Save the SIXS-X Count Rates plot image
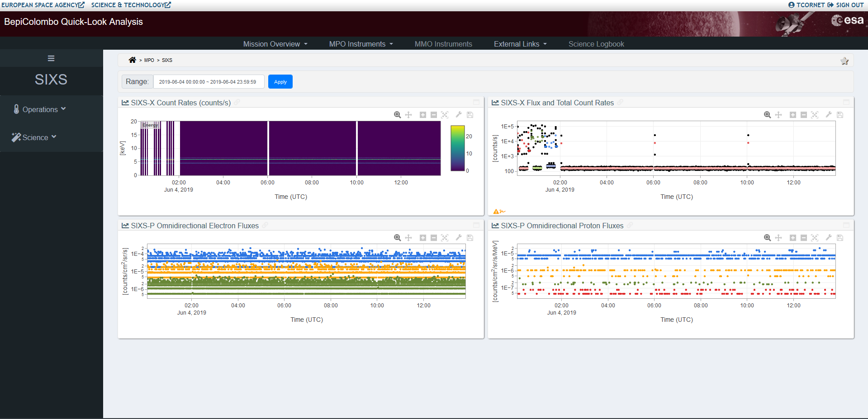Image resolution: width=868 pixels, height=419 pixels. 470,115
